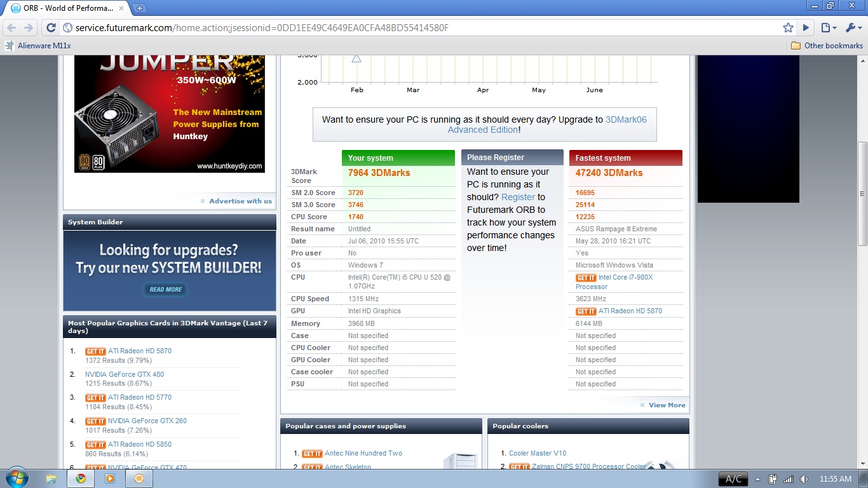868x488 pixels.
Task: Open the Antec Nine Hundred Two link
Action: coord(363,454)
